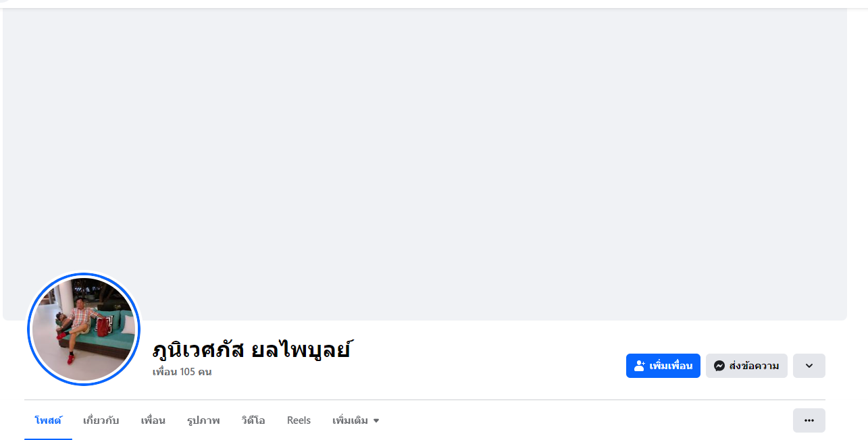Click the blue underline beneath โพสต์
Screen dimensions: 868x440
48,439
